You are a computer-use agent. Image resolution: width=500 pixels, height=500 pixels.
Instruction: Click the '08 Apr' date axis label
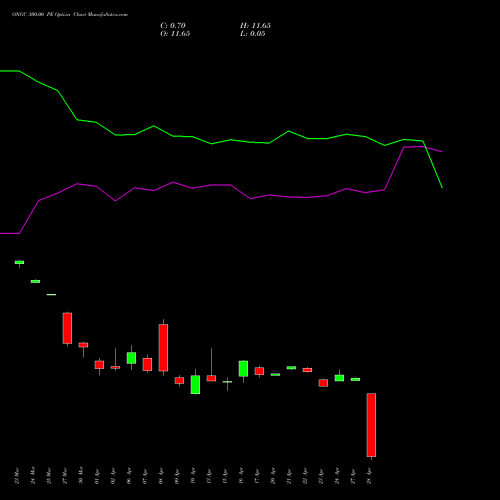161,477
